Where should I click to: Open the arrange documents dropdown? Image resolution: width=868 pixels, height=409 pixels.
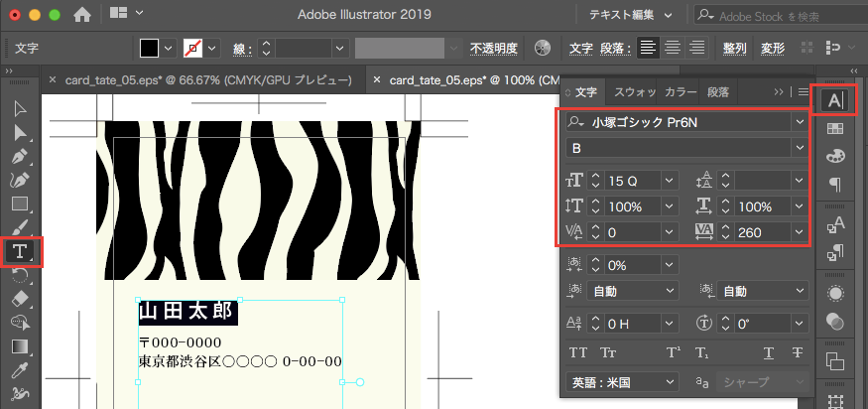(x=127, y=13)
